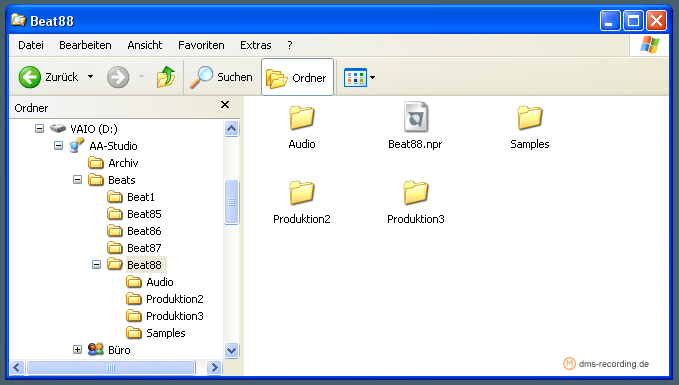Select the Büro item in tree

[x=109, y=349]
